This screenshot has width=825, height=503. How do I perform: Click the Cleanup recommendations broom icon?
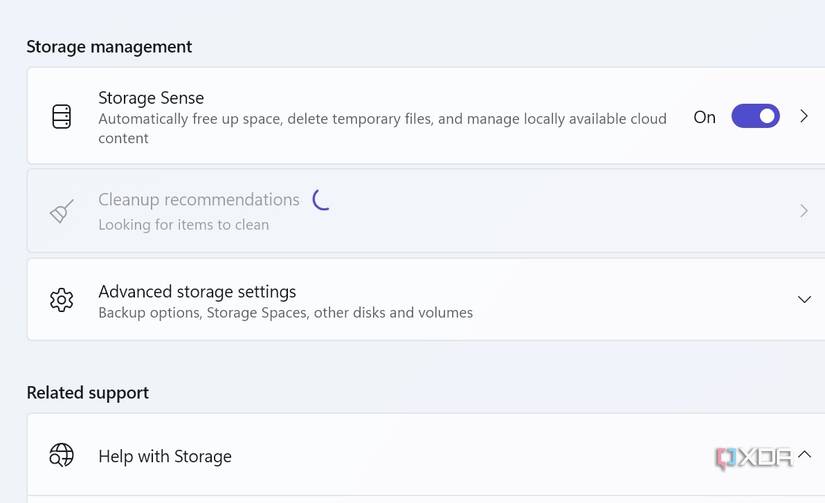(62, 212)
